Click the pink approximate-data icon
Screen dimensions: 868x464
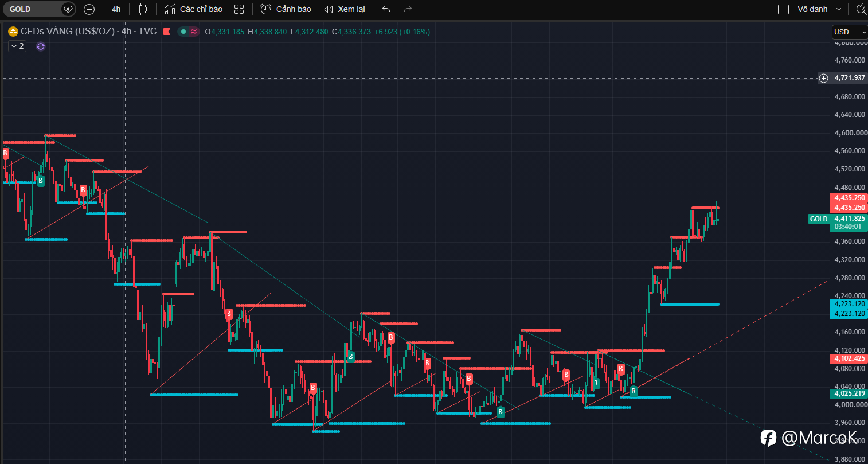coord(194,32)
